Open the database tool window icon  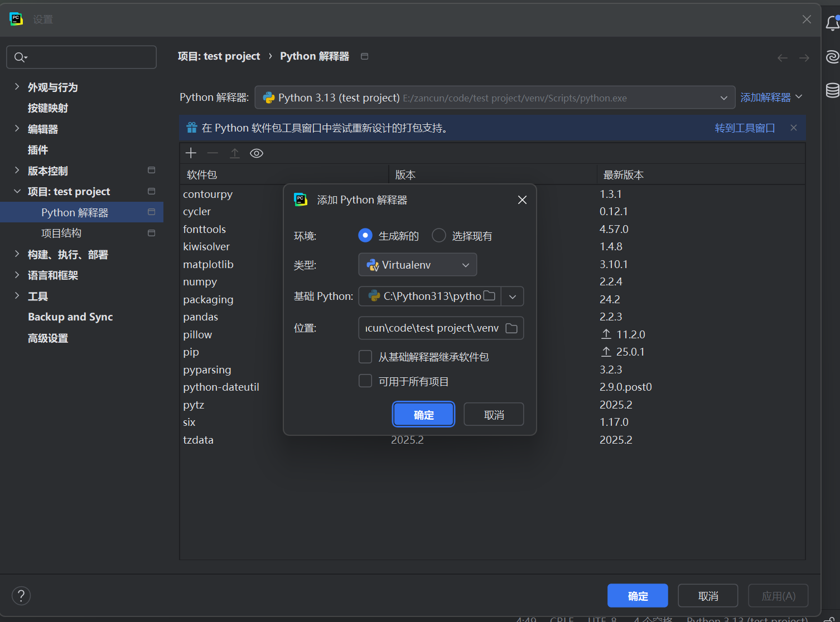[x=832, y=90]
